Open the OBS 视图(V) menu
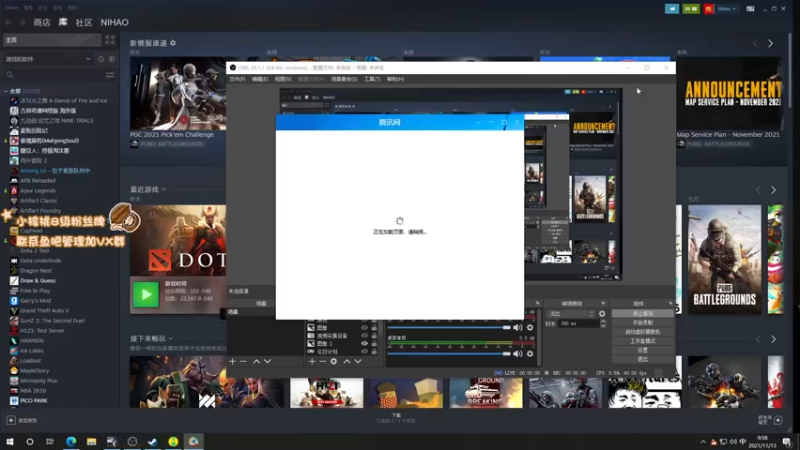This screenshot has height=450, width=800. click(283, 79)
